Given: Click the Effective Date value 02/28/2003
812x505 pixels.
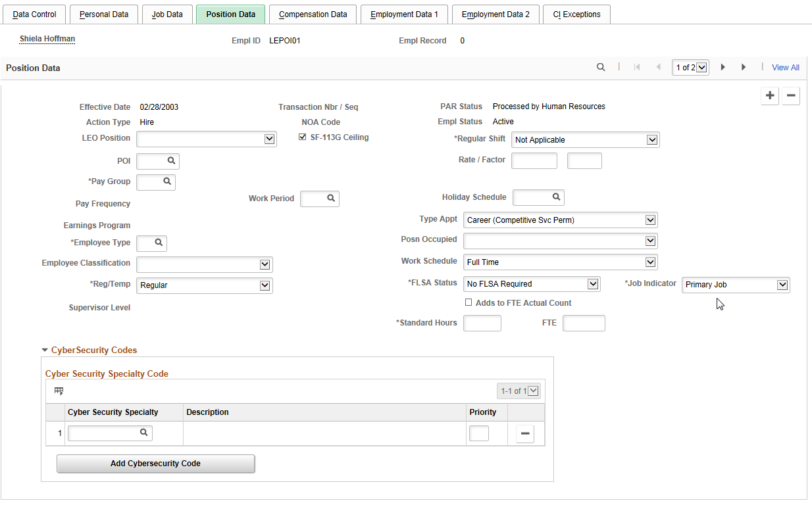Looking at the screenshot, I should pyautogui.click(x=159, y=107).
